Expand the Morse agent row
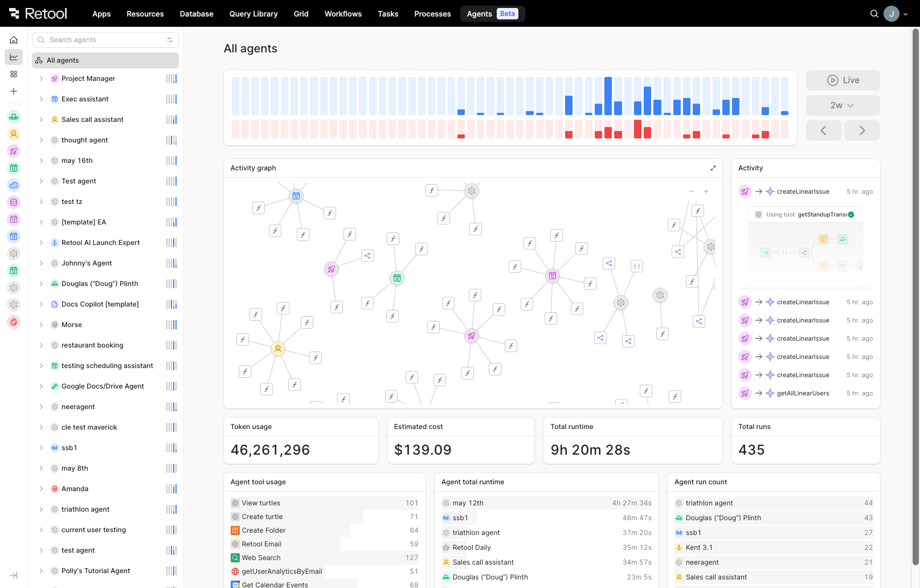This screenshot has height=588, width=920. click(41, 325)
